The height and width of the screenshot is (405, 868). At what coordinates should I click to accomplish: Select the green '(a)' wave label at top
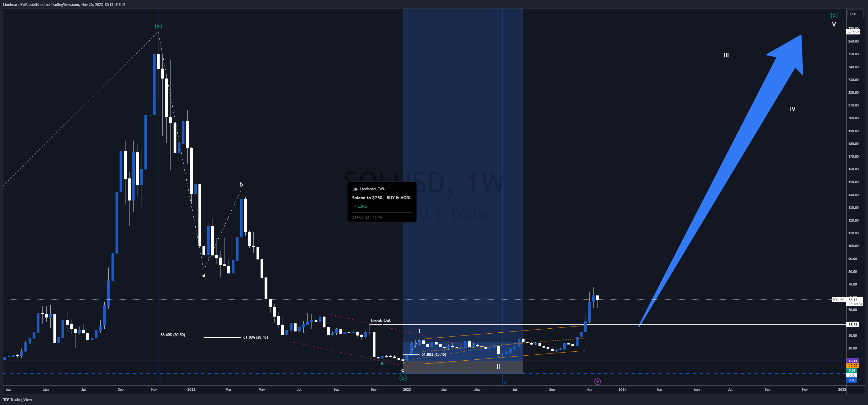pyautogui.click(x=158, y=26)
